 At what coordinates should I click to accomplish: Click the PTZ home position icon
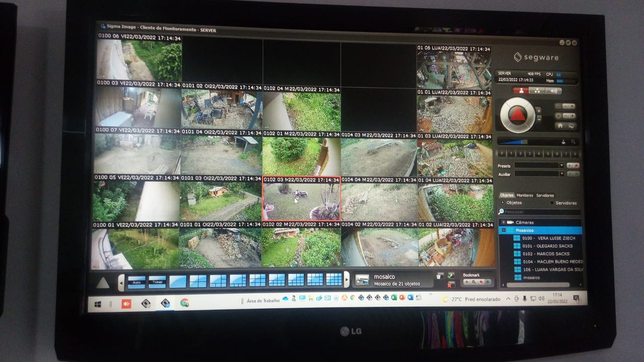(560, 126)
